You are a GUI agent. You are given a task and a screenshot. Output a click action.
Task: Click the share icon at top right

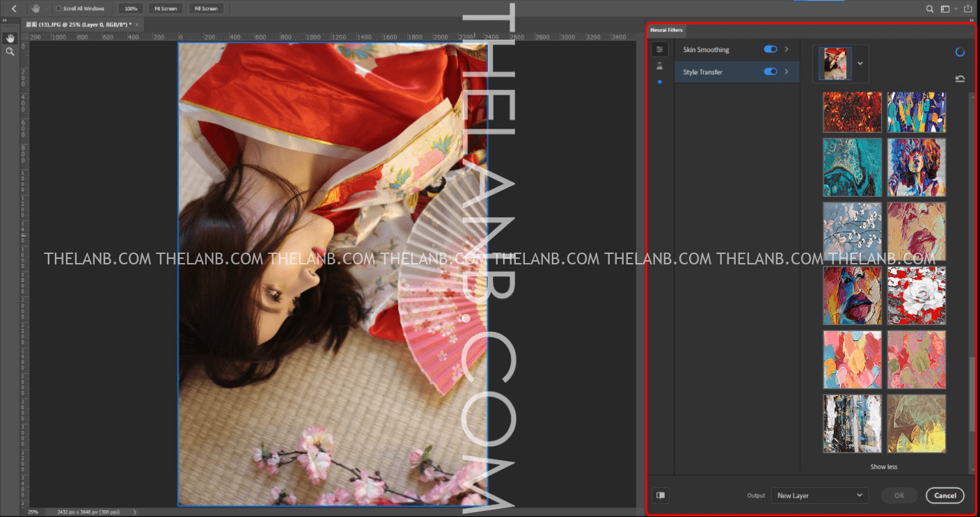(x=967, y=8)
